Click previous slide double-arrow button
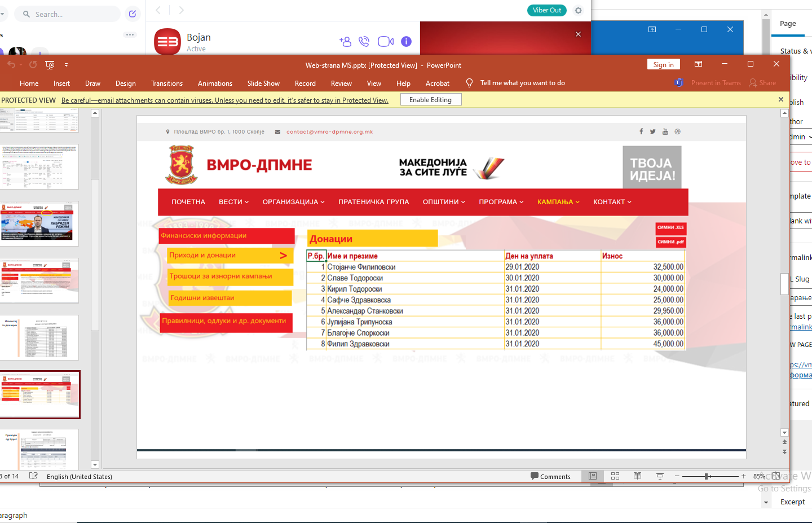Viewport: 812px width, 523px height. pyautogui.click(x=784, y=442)
